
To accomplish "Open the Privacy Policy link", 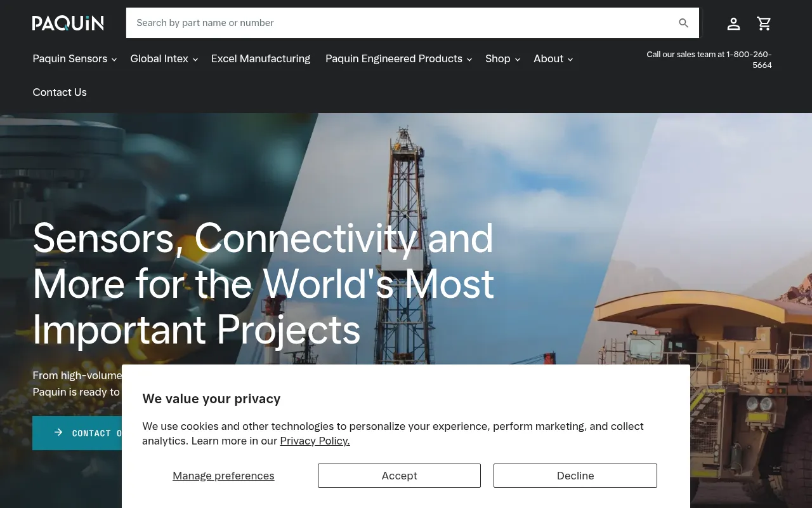I will point(315,441).
